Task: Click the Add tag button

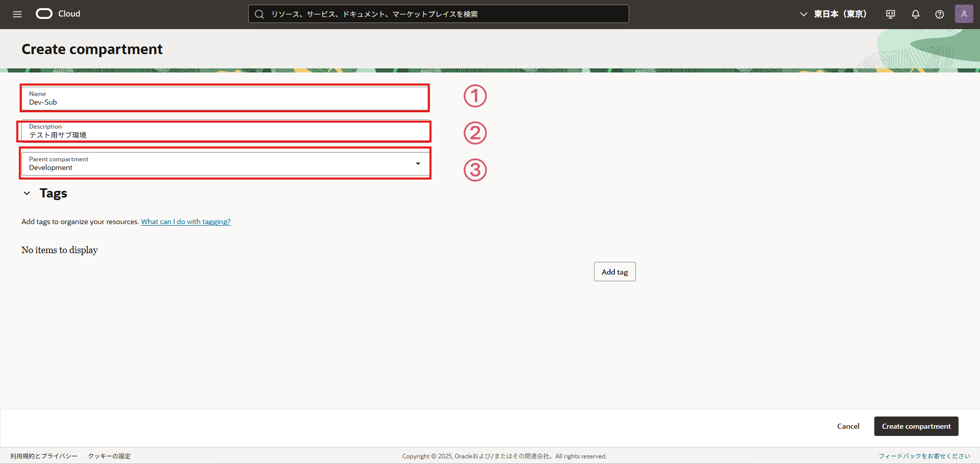Action: tap(615, 272)
